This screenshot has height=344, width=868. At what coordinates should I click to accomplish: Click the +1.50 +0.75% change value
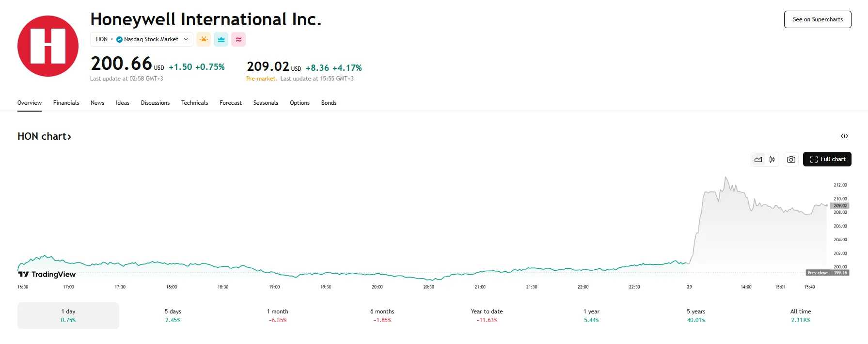click(197, 67)
